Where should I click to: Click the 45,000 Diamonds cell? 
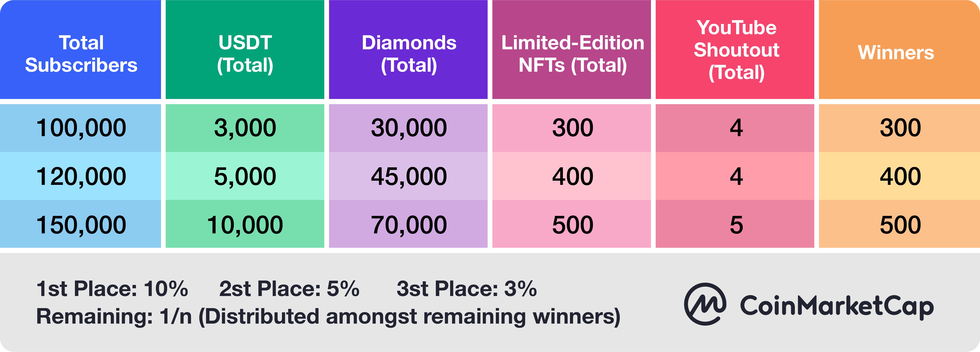pos(408,176)
